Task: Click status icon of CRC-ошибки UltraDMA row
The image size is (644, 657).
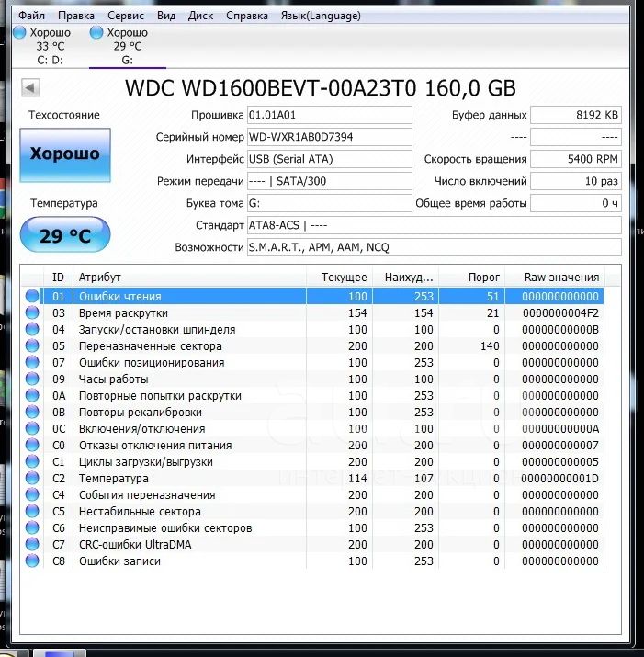Action: tap(32, 544)
